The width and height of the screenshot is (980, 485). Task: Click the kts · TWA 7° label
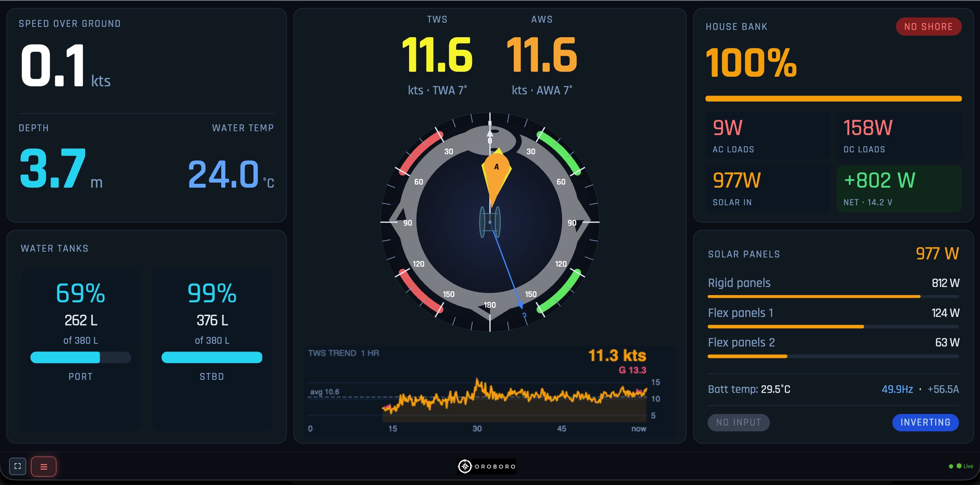pyautogui.click(x=437, y=91)
